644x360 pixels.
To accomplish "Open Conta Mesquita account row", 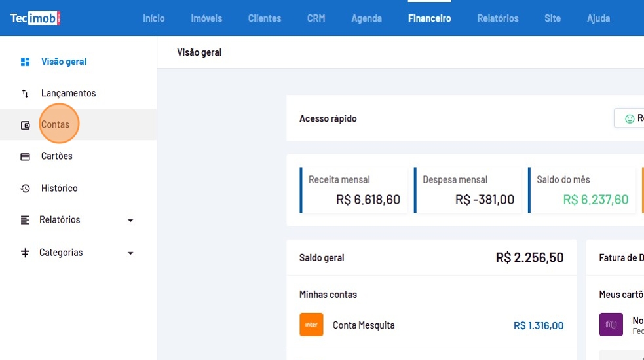I will pos(364,325).
